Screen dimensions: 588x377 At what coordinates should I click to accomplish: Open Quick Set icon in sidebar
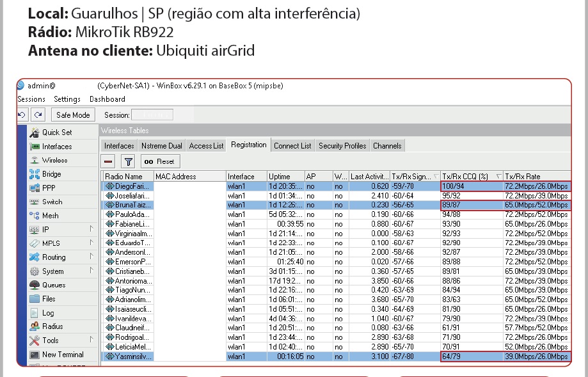(35, 132)
